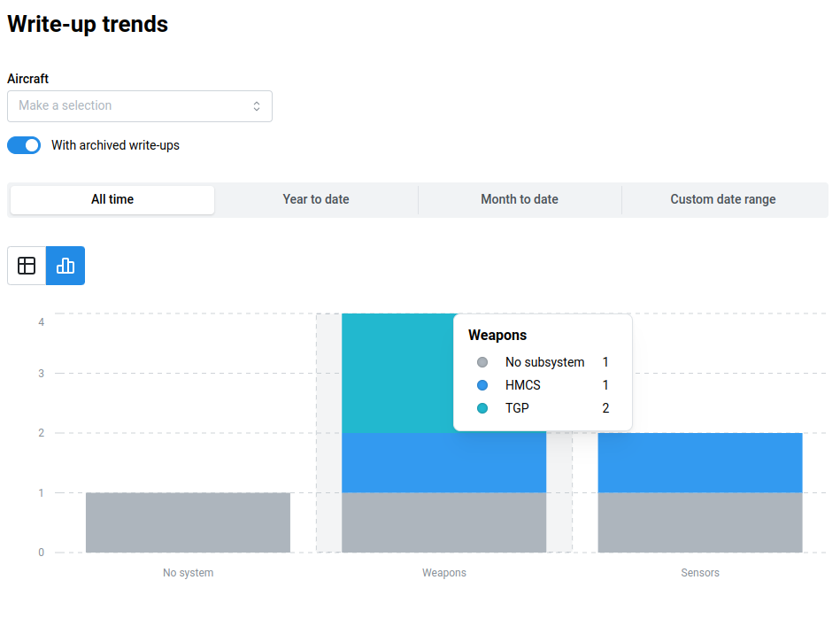Click the blue segment in Sensors bar
The height and width of the screenshot is (642, 840).
[700, 462]
